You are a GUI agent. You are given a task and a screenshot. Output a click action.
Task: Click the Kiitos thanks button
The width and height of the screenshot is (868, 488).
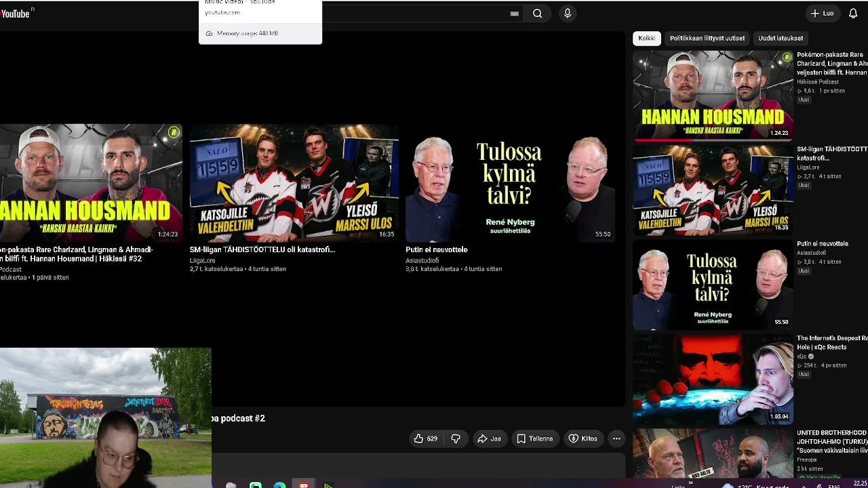coord(583,439)
